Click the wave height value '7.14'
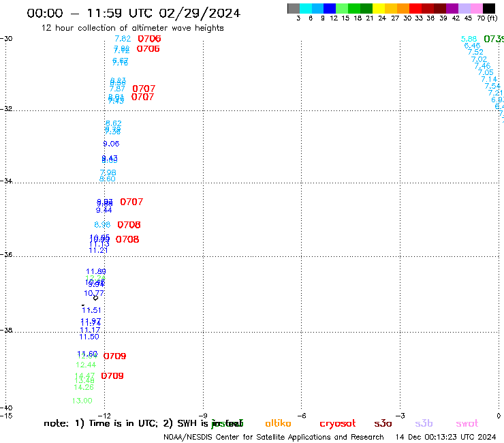The image size is (504, 443). point(489,80)
